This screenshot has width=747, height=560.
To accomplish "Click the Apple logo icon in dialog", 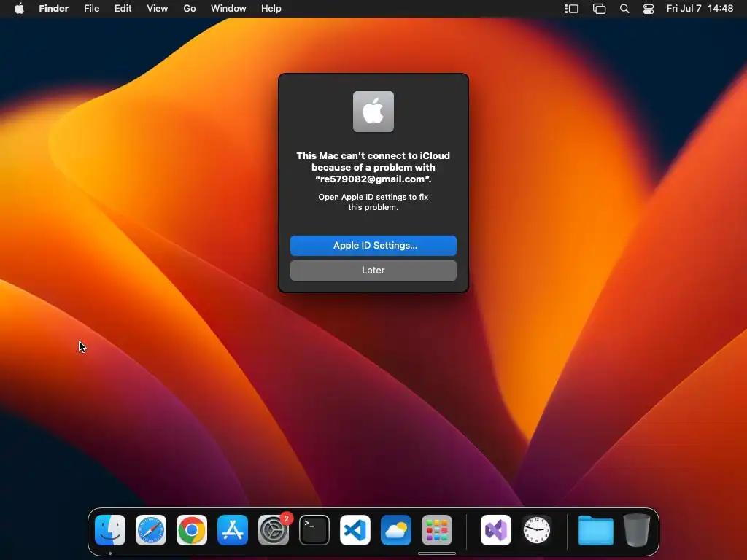I will coord(373,112).
